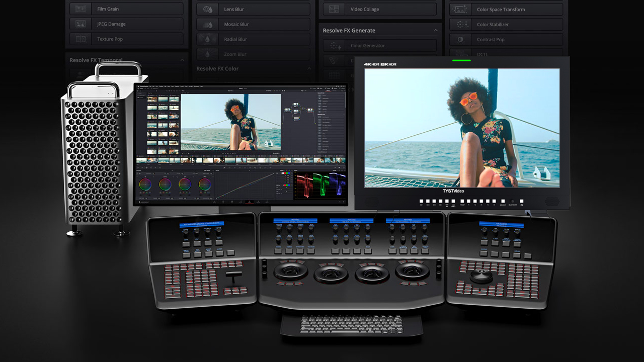Click the Lens Blur effect icon
The width and height of the screenshot is (644, 362).
coord(207,9)
